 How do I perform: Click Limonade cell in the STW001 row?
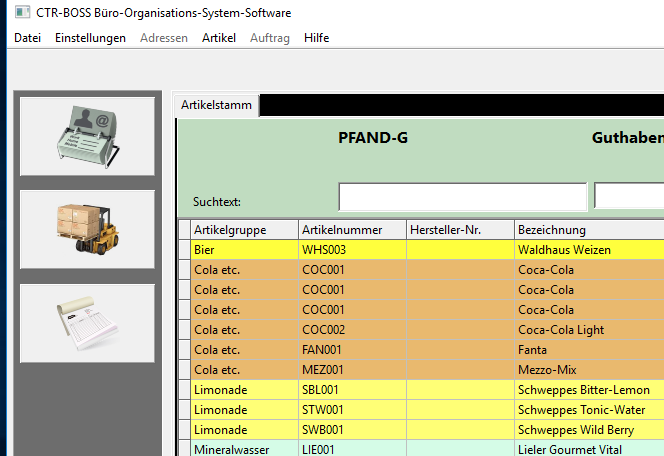click(x=244, y=410)
